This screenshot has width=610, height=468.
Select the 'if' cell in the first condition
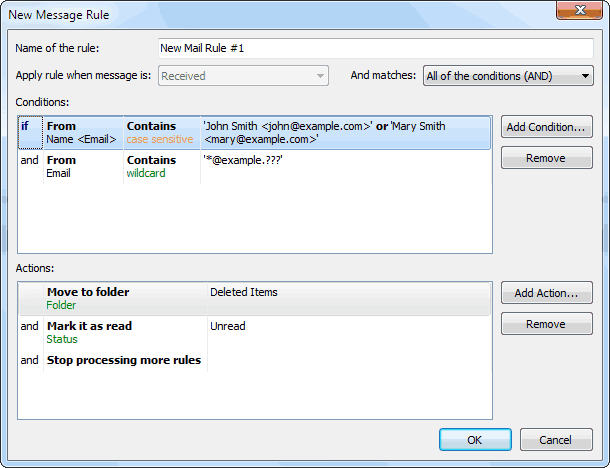click(30, 133)
